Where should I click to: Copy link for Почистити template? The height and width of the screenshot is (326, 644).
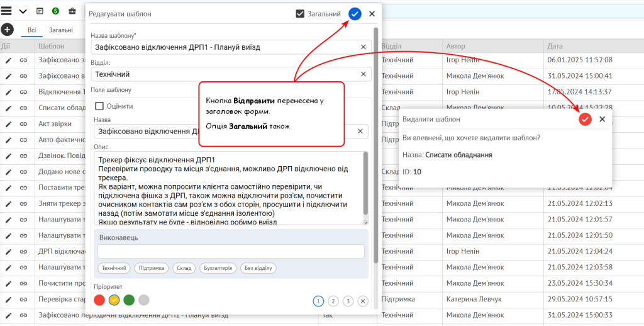point(23,284)
